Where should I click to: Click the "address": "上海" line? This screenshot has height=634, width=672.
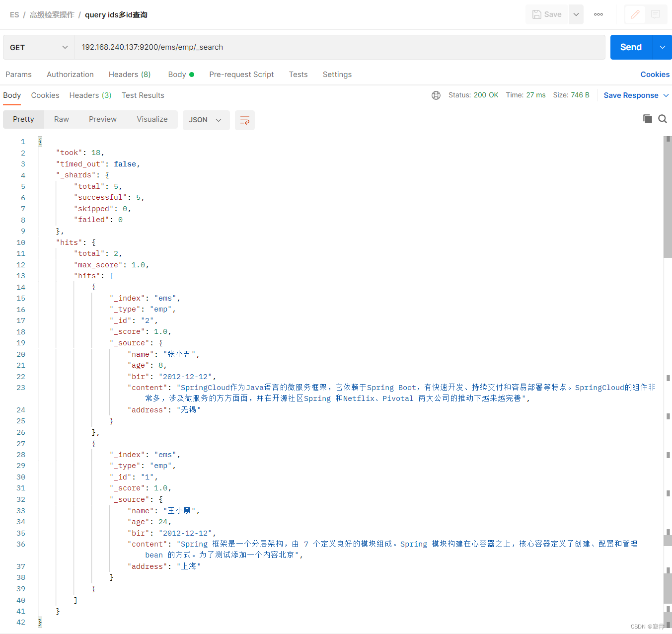[164, 566]
